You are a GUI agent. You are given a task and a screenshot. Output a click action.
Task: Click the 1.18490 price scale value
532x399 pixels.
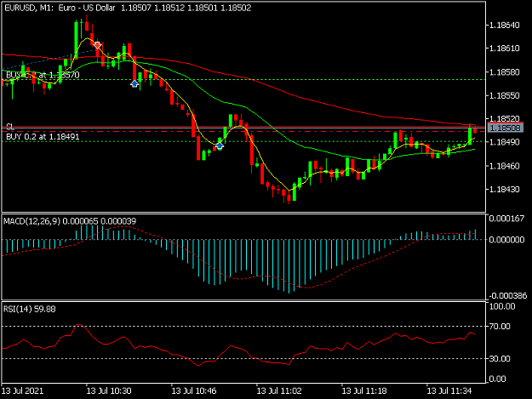[x=505, y=142]
